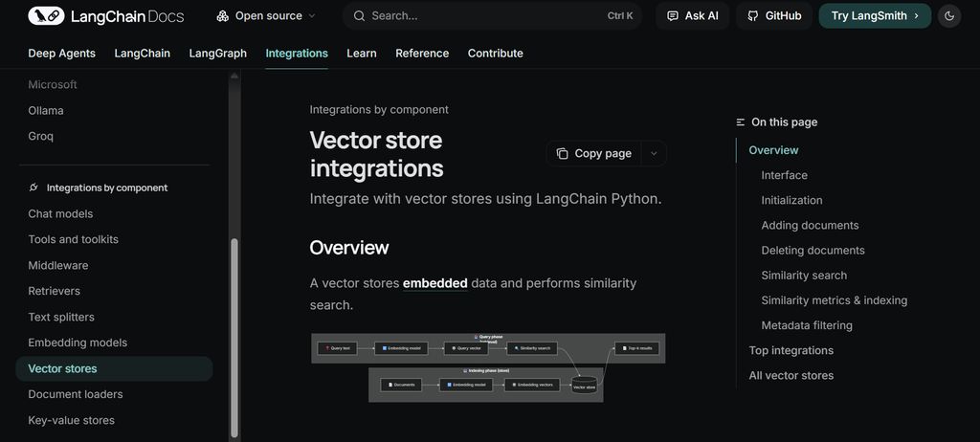Screen dimensions: 980x442
Task: Select Vector stores sidebar item
Action: click(x=115, y=369)
